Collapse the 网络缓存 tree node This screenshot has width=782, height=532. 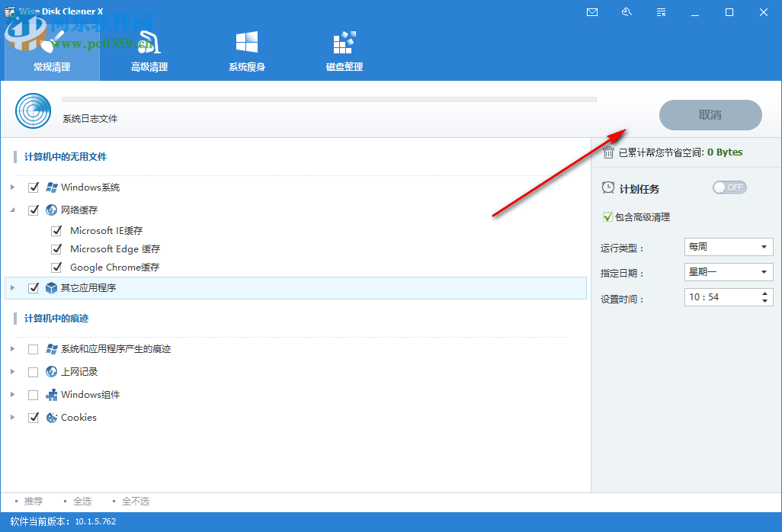tap(12, 210)
